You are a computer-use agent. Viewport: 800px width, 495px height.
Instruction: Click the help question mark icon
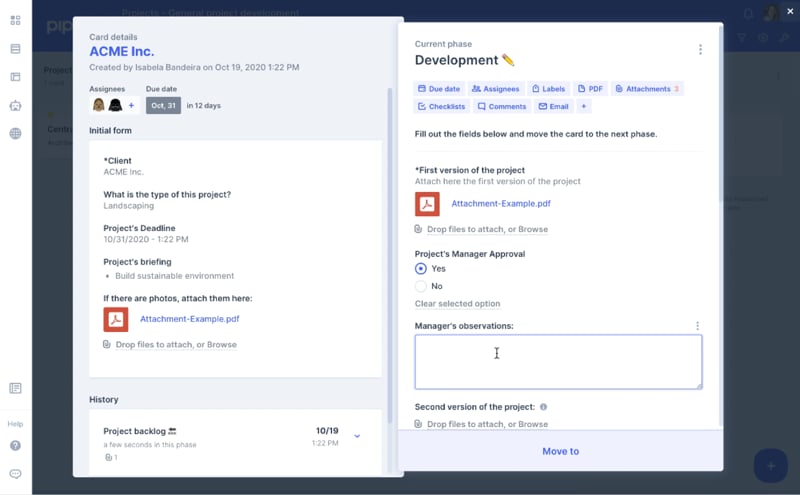(15, 446)
